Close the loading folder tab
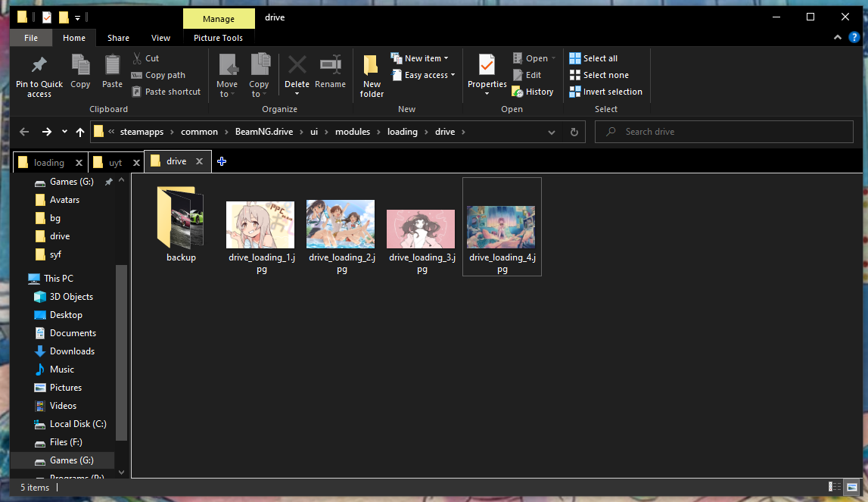The height and width of the screenshot is (502, 868). click(x=79, y=162)
